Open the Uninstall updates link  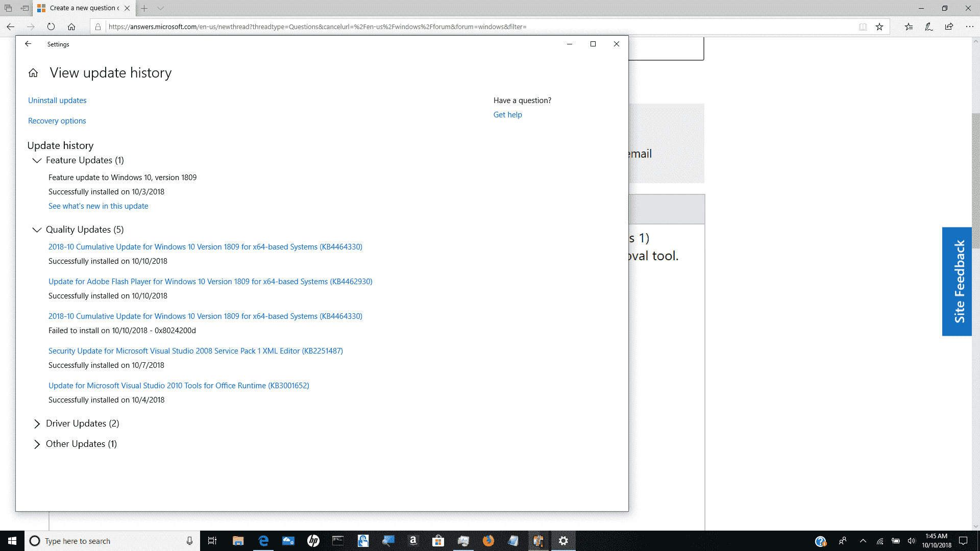(57, 100)
